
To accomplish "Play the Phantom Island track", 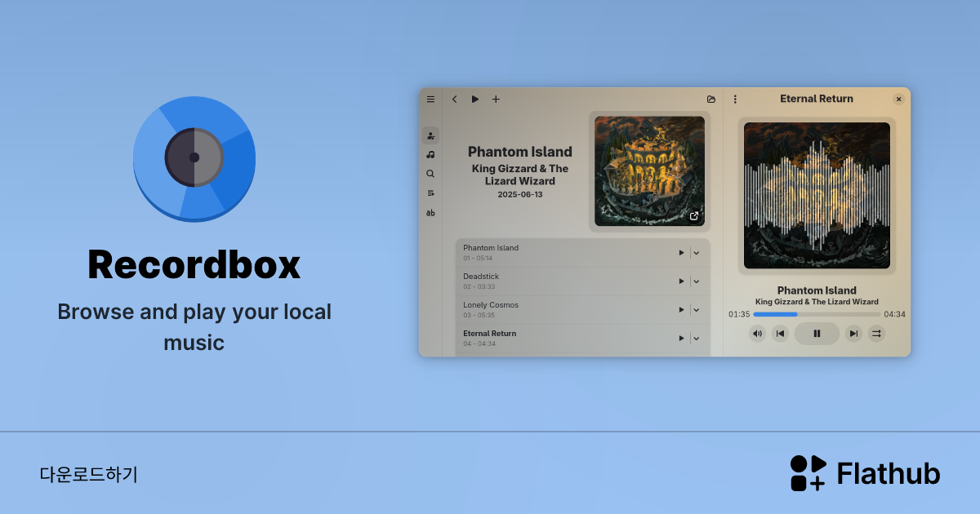I will (680, 252).
